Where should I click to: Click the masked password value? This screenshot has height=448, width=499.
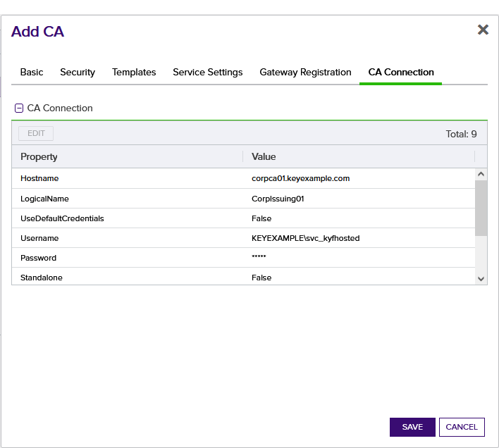259,257
